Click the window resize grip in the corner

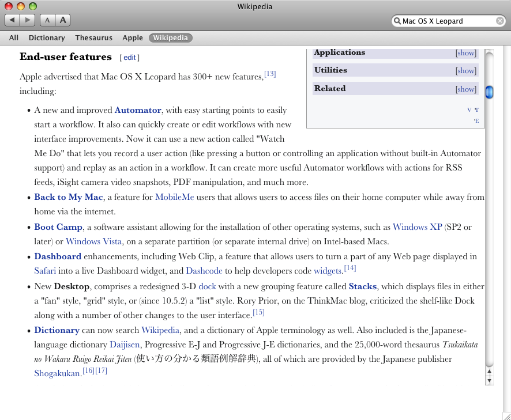507,416
